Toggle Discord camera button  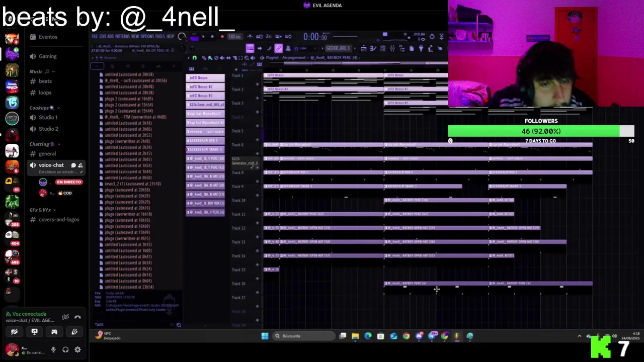[14, 332]
